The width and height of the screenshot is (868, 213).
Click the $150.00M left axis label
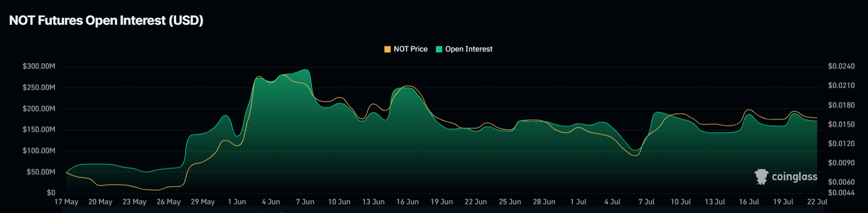point(39,129)
